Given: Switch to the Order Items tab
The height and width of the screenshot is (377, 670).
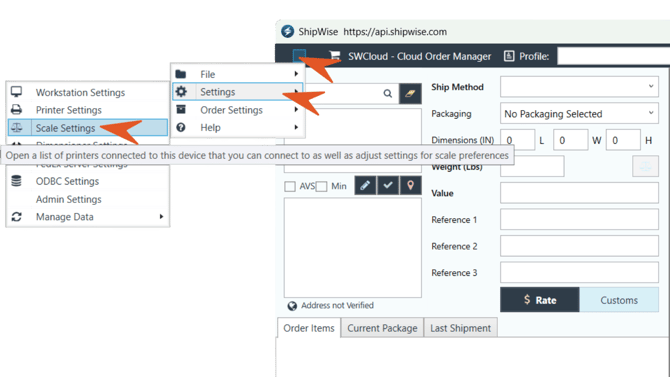Looking at the screenshot, I should pos(309,328).
